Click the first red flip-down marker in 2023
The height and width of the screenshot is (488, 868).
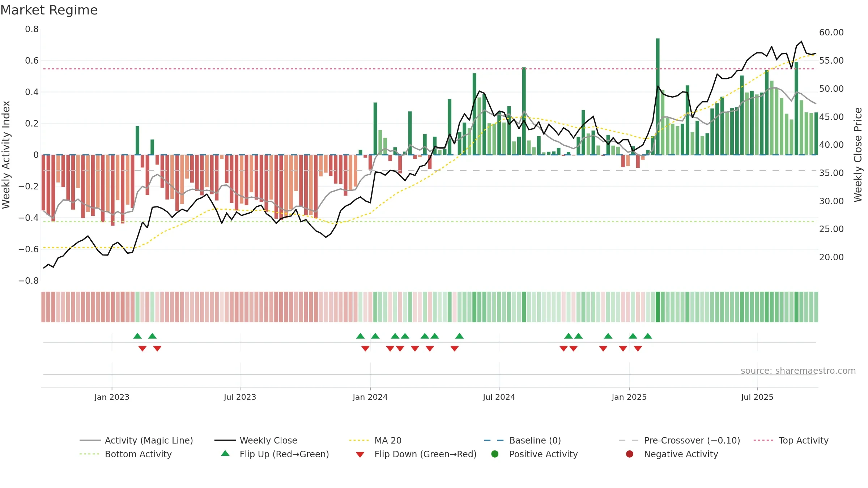pos(142,348)
